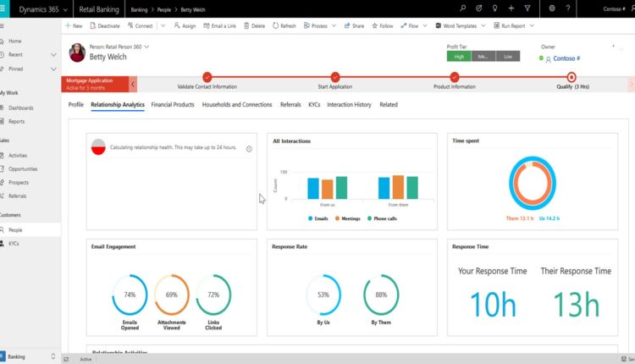Go to Dashboards in the sidebar
This screenshot has width=635, height=364.
22,108
